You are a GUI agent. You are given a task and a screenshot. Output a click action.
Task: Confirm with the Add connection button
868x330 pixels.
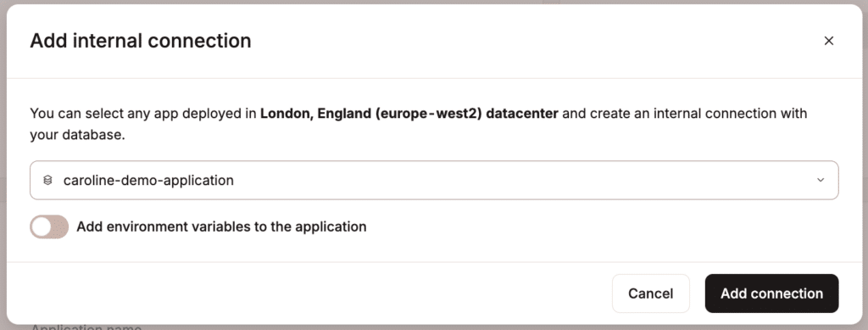[771, 294]
